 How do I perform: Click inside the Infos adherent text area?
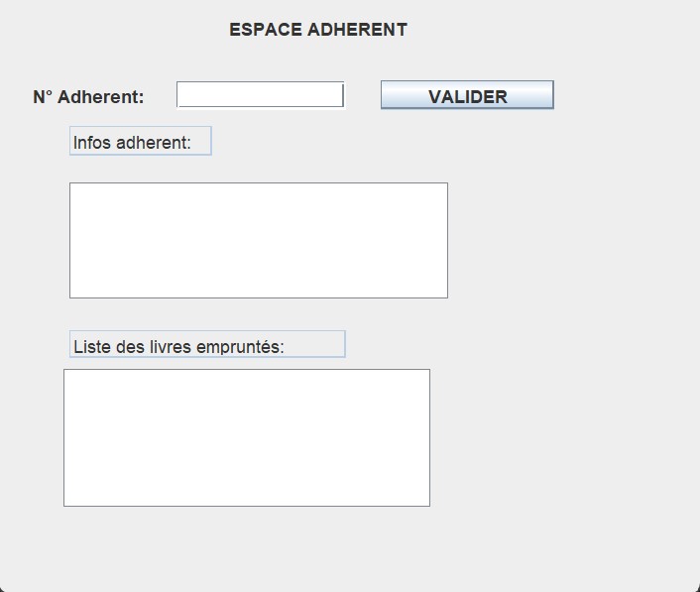coord(258,240)
